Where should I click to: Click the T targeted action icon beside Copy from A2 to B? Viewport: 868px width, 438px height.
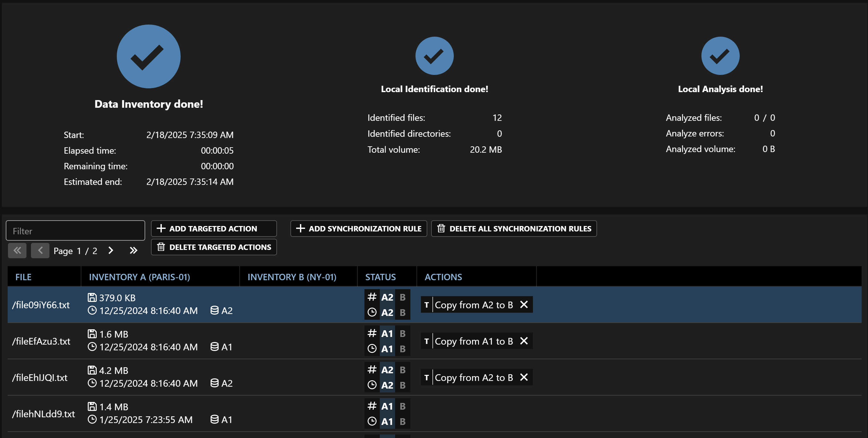tap(427, 305)
